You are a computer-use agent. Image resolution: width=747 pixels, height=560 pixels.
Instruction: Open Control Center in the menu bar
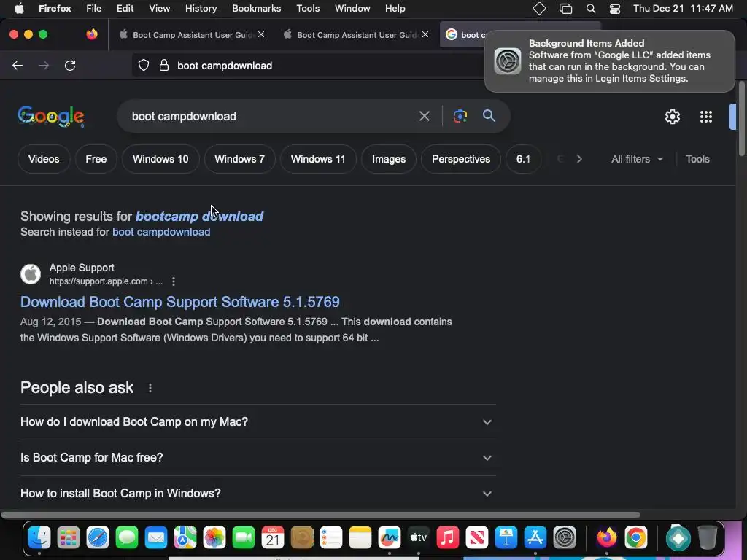pos(615,9)
